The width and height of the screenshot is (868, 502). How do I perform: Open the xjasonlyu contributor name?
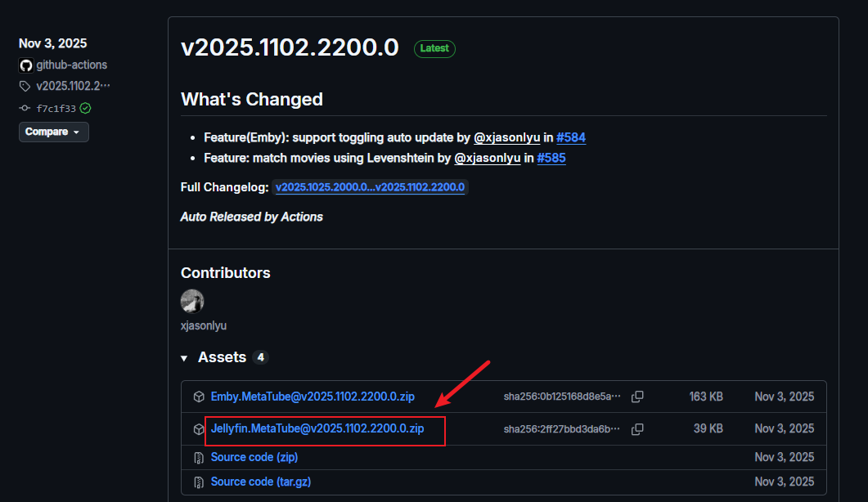tap(203, 325)
